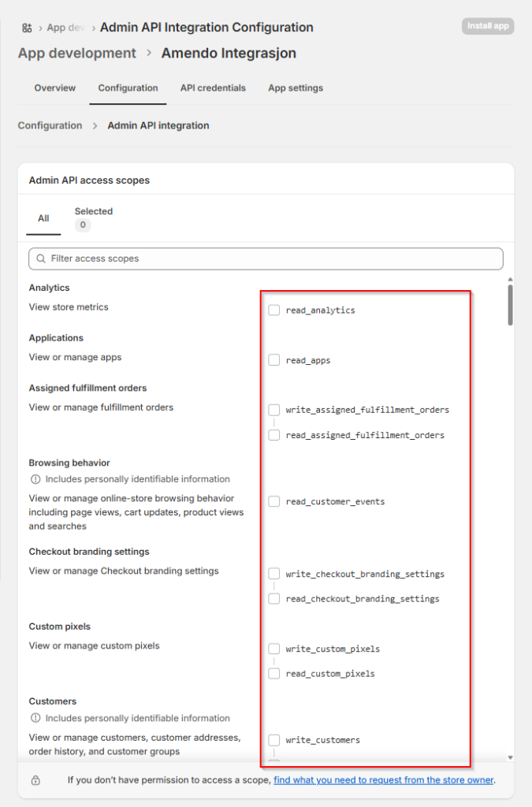Check the read_apps scope
Screen dimensions: 532x807
(x=274, y=360)
